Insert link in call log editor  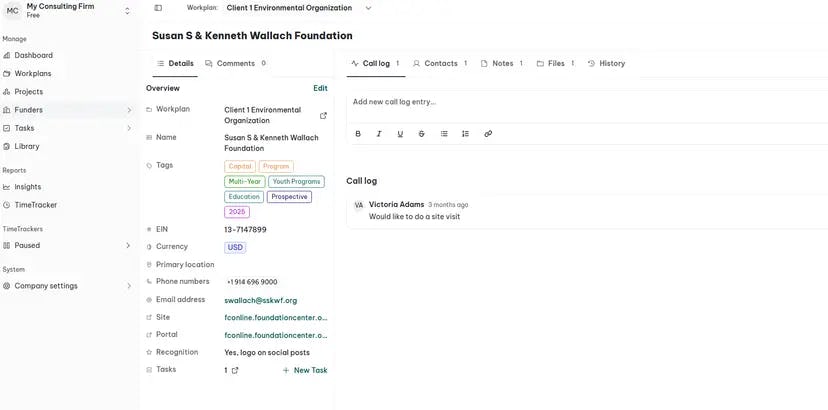pyautogui.click(x=488, y=133)
